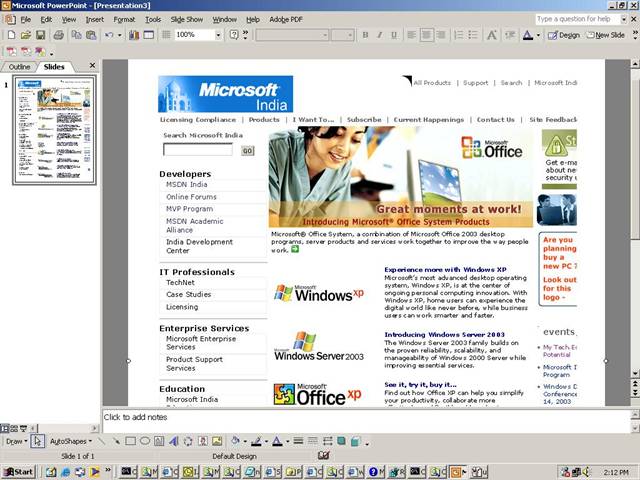Click the Slides tab

point(54,67)
